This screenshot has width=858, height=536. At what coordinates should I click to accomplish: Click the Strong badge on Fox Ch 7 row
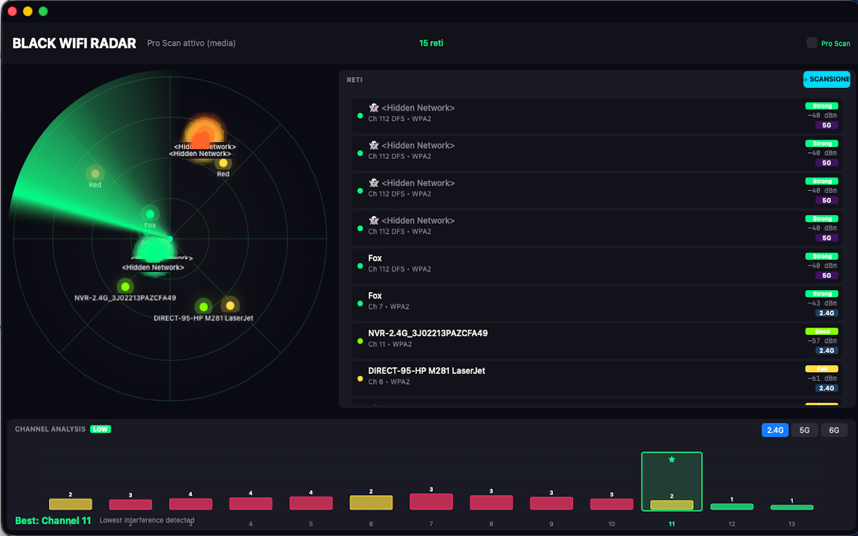pyautogui.click(x=821, y=294)
